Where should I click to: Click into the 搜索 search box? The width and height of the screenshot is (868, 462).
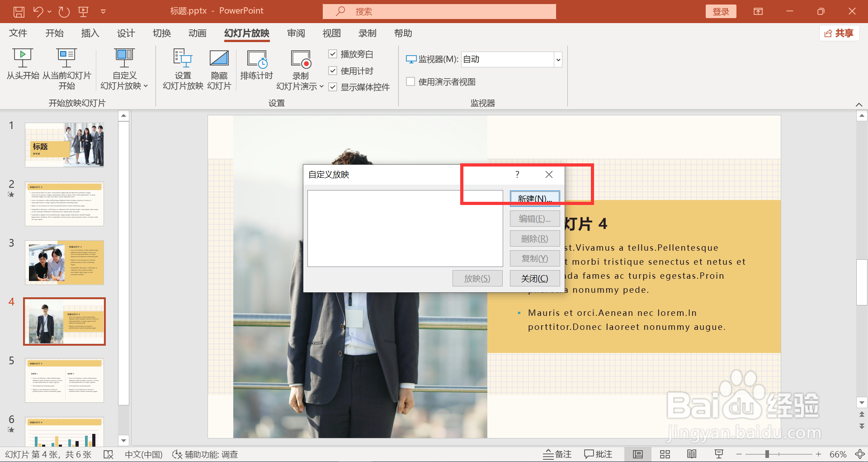439,11
